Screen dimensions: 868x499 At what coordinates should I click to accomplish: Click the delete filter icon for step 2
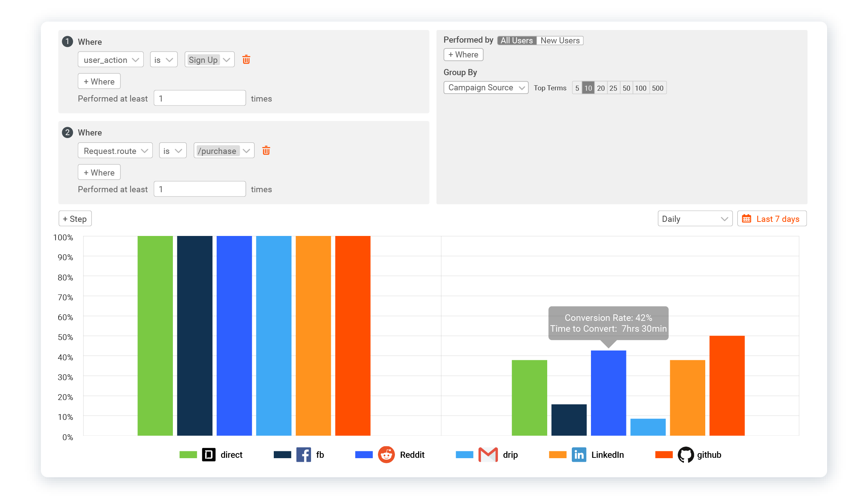pyautogui.click(x=267, y=151)
